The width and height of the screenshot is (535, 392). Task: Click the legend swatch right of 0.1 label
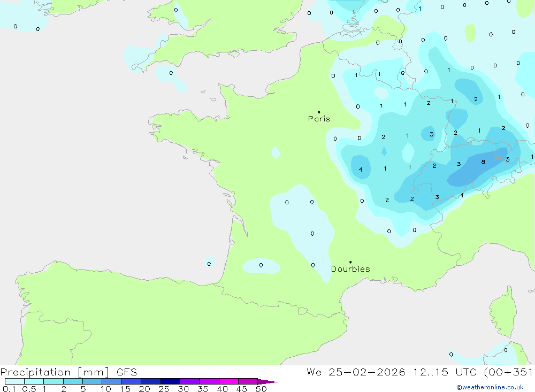point(14,381)
